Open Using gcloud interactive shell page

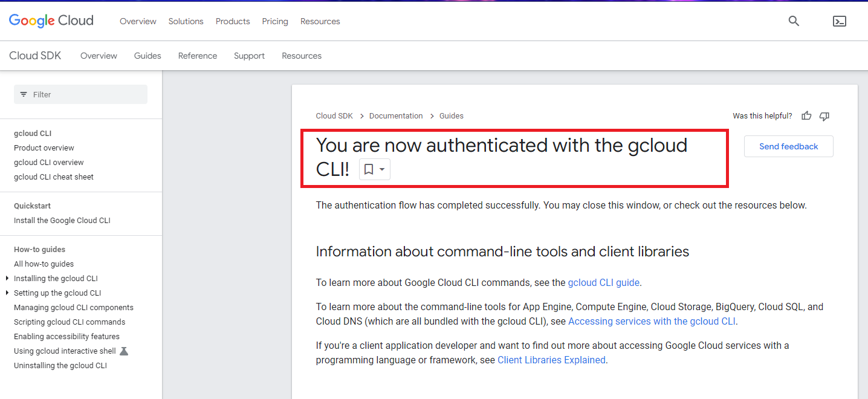pos(65,351)
